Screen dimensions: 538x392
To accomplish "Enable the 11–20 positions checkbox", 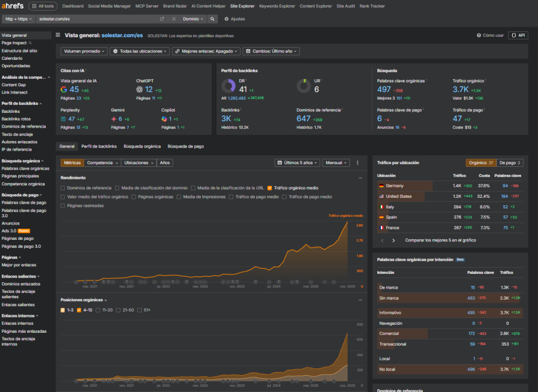I will [97, 310].
